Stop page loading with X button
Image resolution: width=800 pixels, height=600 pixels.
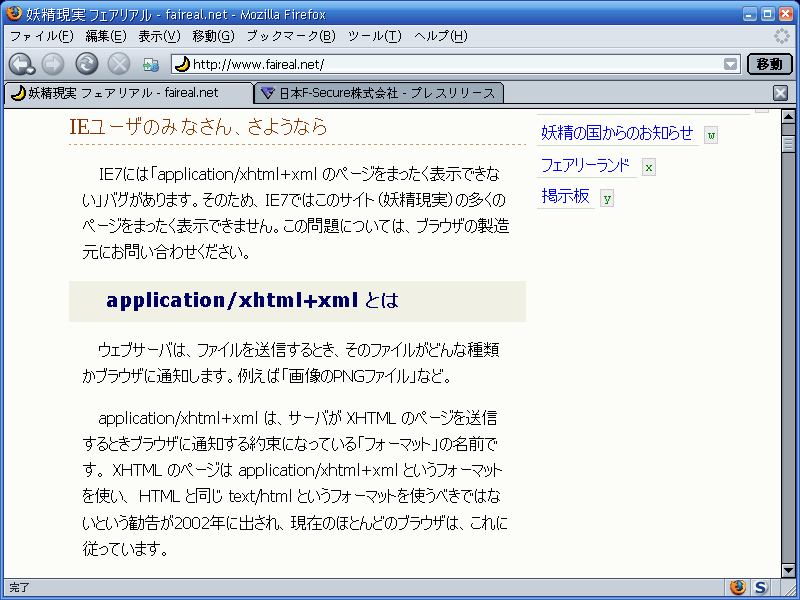[119, 64]
